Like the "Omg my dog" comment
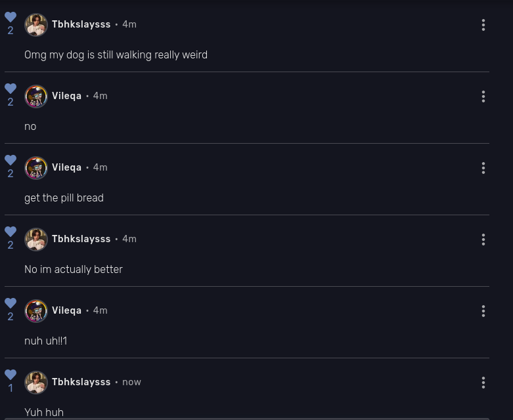 (11, 18)
